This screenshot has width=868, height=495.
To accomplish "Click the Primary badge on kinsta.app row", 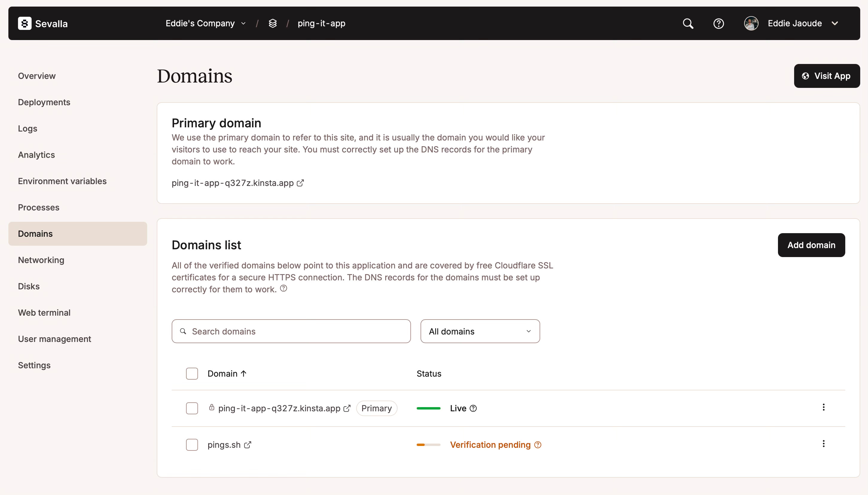I will (x=377, y=408).
